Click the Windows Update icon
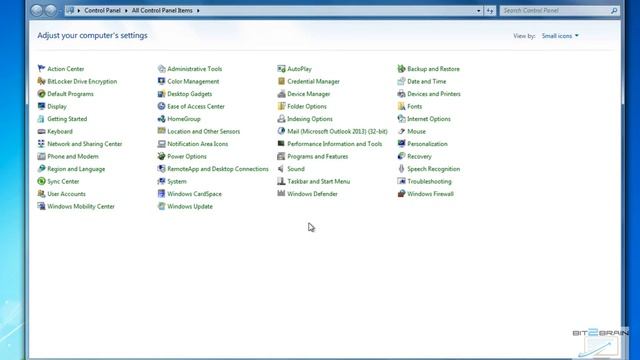The image size is (640, 360). (161, 206)
